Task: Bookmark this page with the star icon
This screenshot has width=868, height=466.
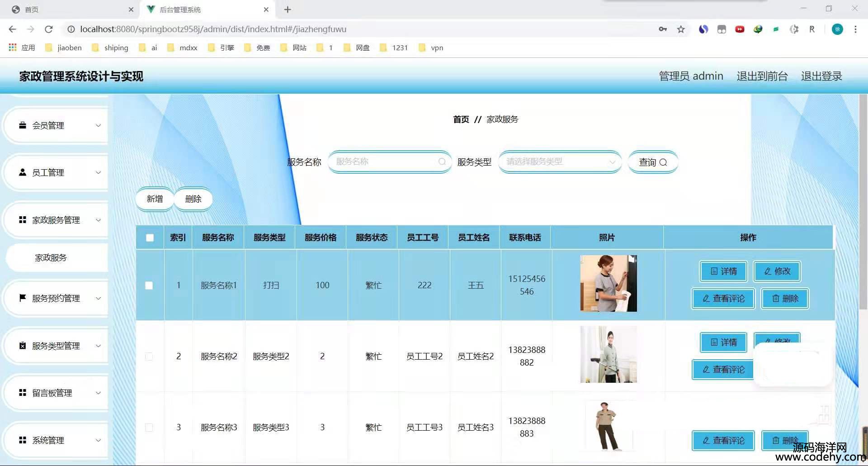Action: pyautogui.click(x=681, y=29)
